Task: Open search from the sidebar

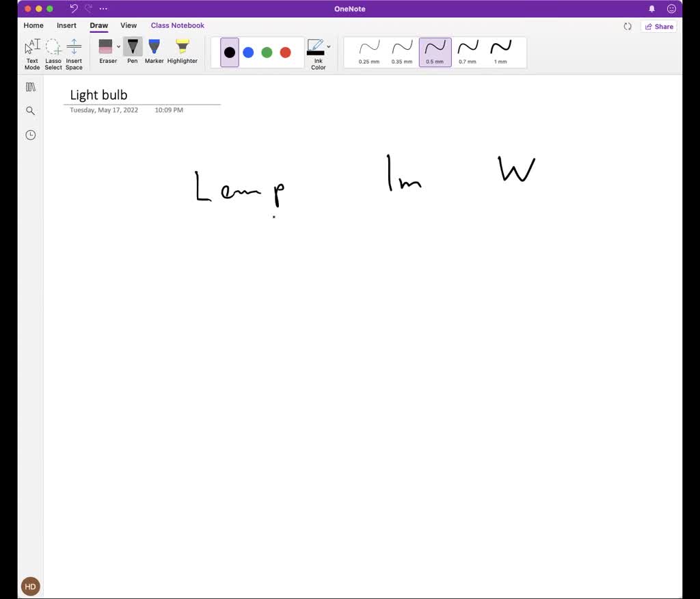Action: (x=30, y=110)
